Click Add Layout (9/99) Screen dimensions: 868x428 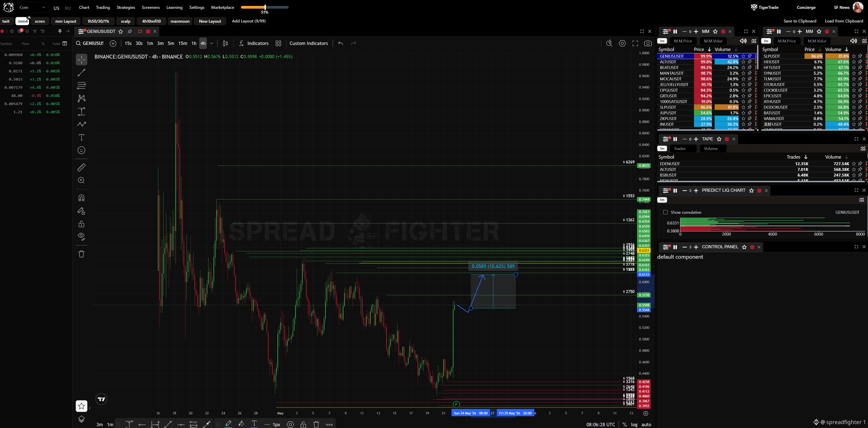pos(249,21)
